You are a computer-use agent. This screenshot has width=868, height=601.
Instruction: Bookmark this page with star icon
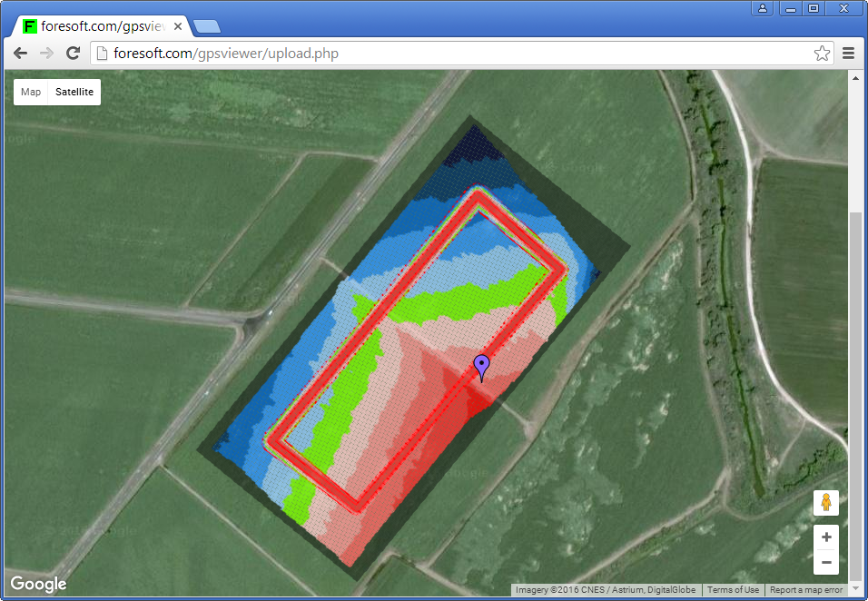click(822, 54)
